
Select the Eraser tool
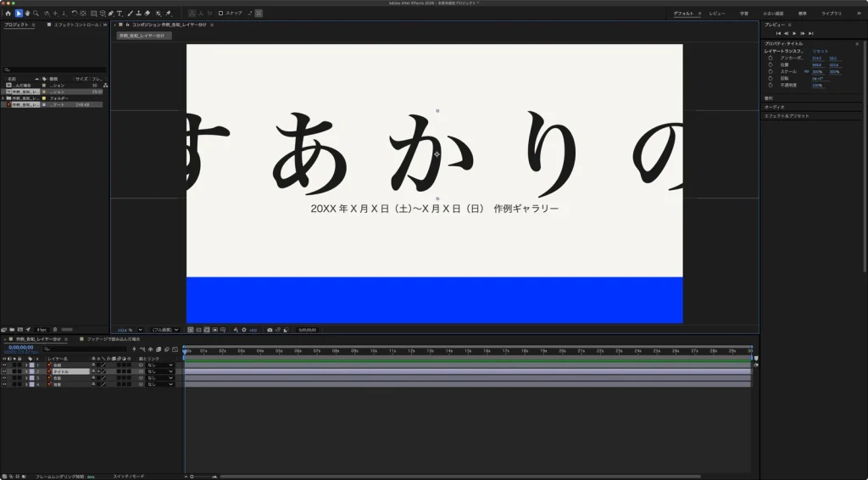coord(147,14)
